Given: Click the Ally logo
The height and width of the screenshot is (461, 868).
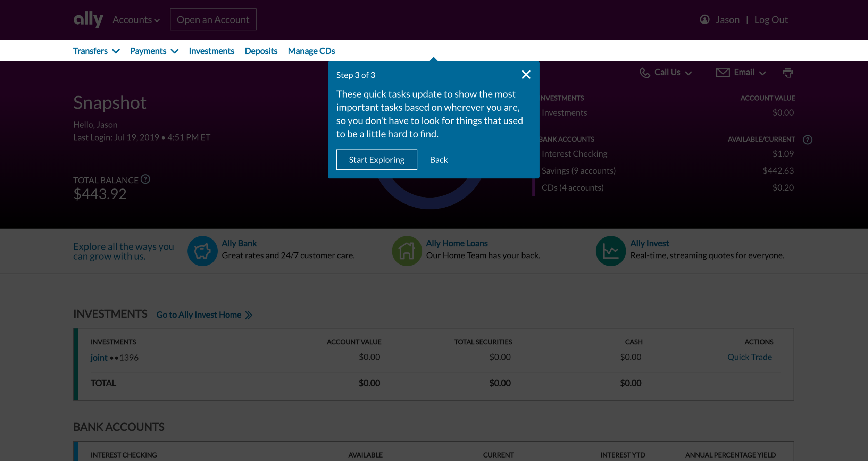Looking at the screenshot, I should coord(88,19).
